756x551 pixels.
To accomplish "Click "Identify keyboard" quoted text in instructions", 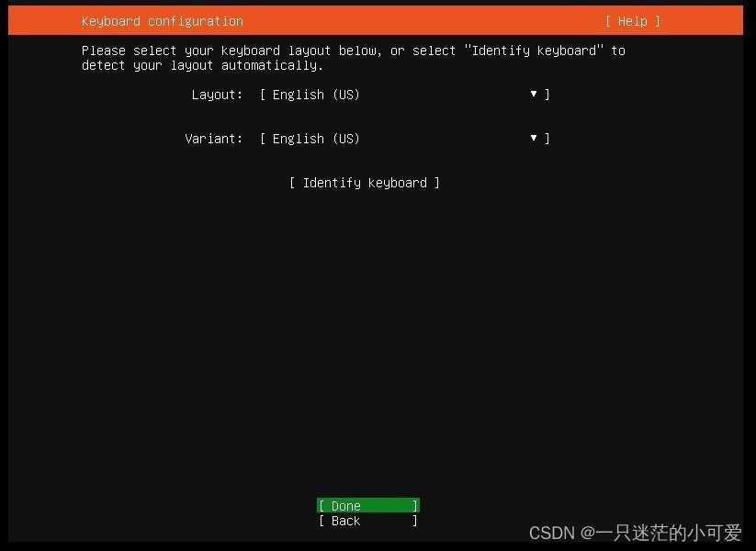I will coord(534,51).
